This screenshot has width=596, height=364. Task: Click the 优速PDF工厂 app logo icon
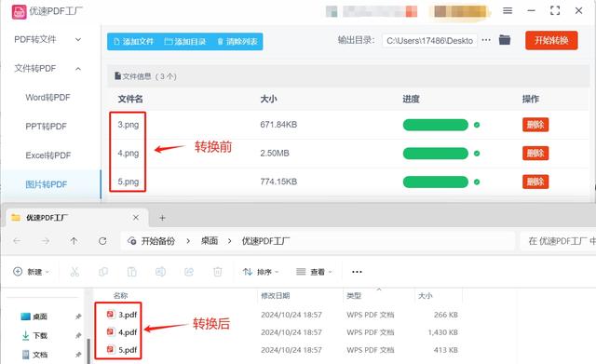click(19, 12)
